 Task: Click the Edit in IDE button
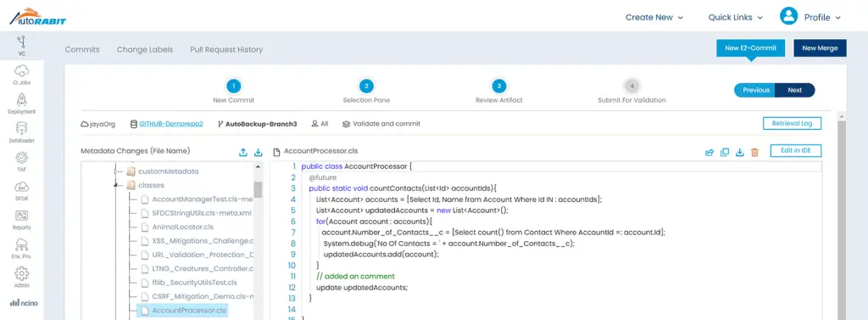(x=795, y=150)
